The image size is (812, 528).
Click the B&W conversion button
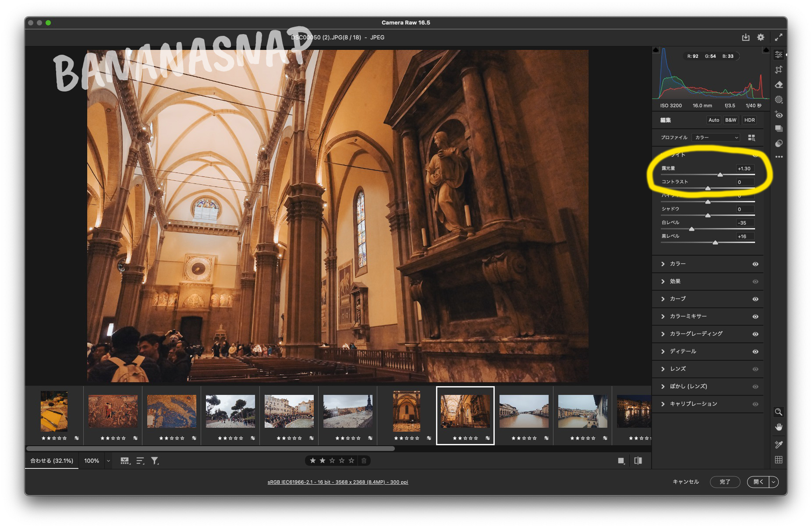(730, 120)
